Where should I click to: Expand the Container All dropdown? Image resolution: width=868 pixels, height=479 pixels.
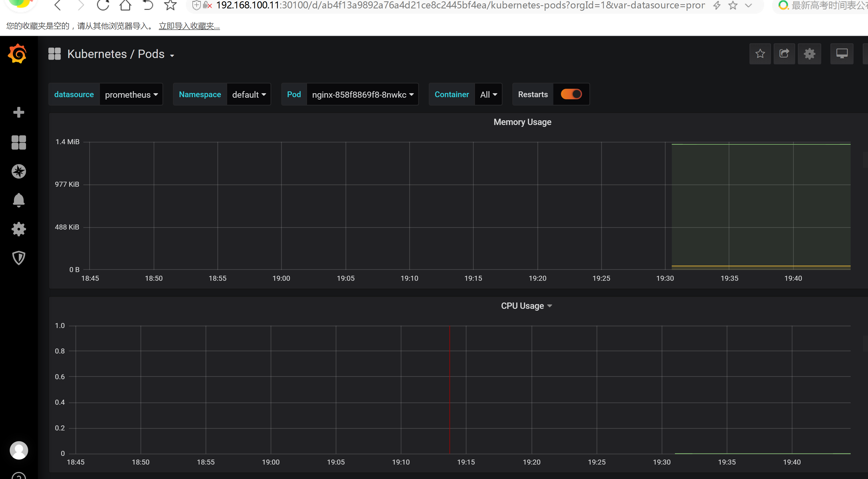[488, 95]
